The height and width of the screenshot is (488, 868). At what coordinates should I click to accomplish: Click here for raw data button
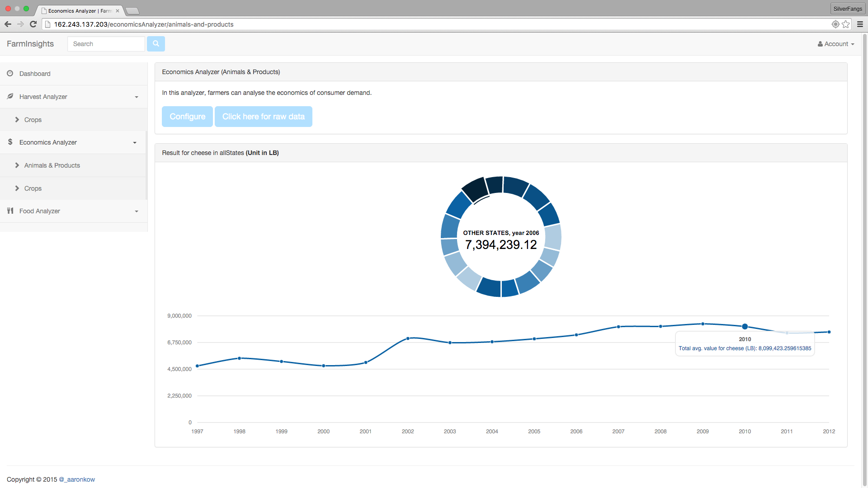[263, 117]
